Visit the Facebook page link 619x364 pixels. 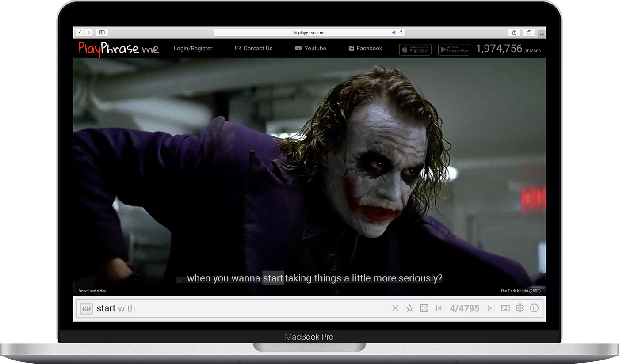tap(365, 49)
